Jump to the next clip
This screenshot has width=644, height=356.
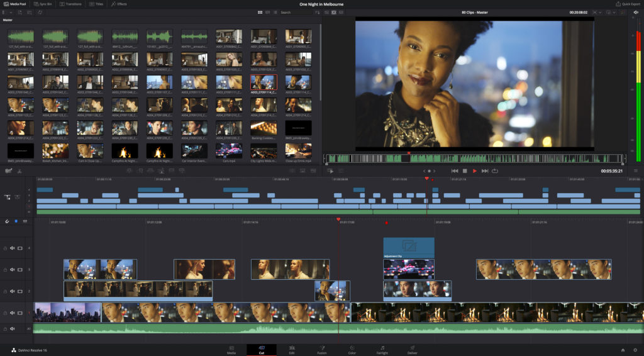coord(485,171)
